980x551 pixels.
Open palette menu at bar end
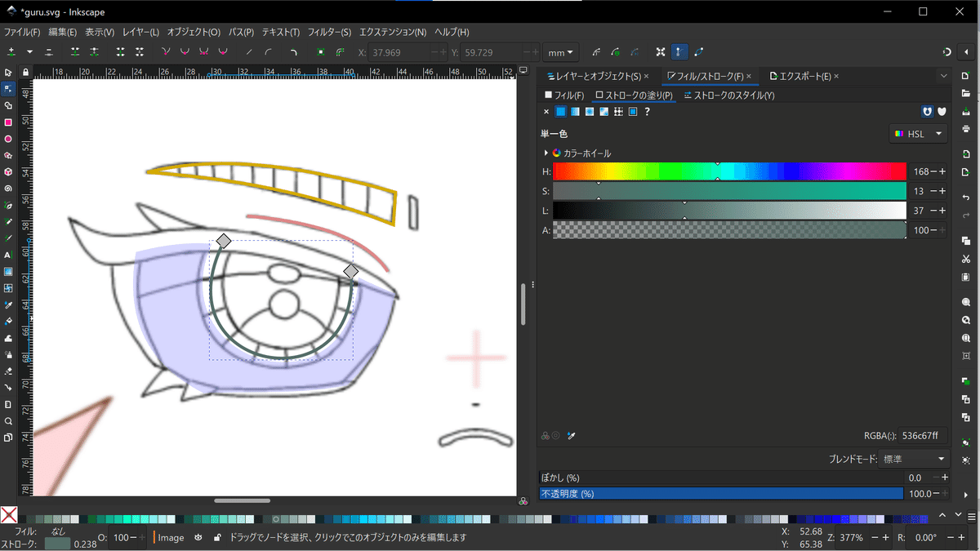(x=970, y=516)
